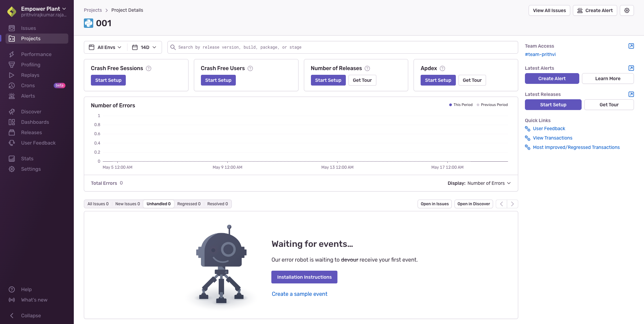Click Projects in breadcrumb
The image size is (644, 324).
coord(93,10)
